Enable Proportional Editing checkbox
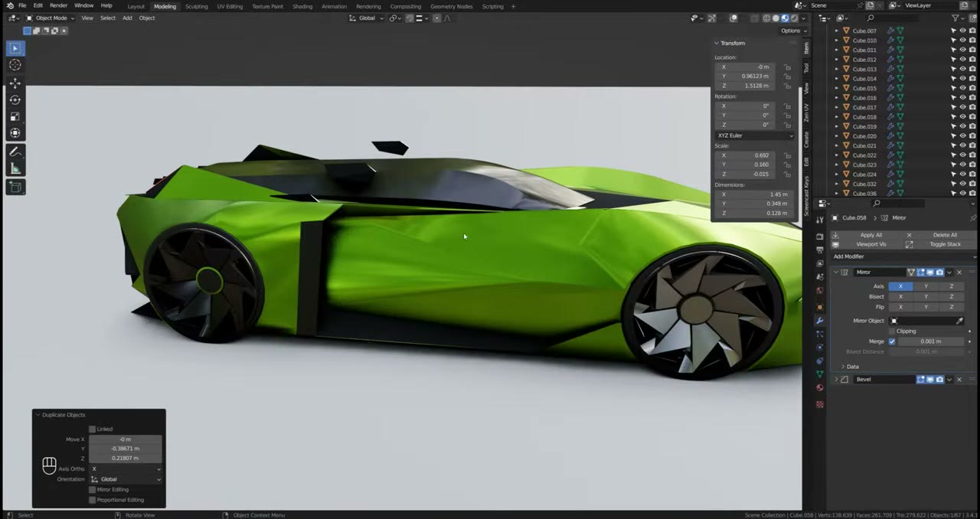 click(x=93, y=500)
